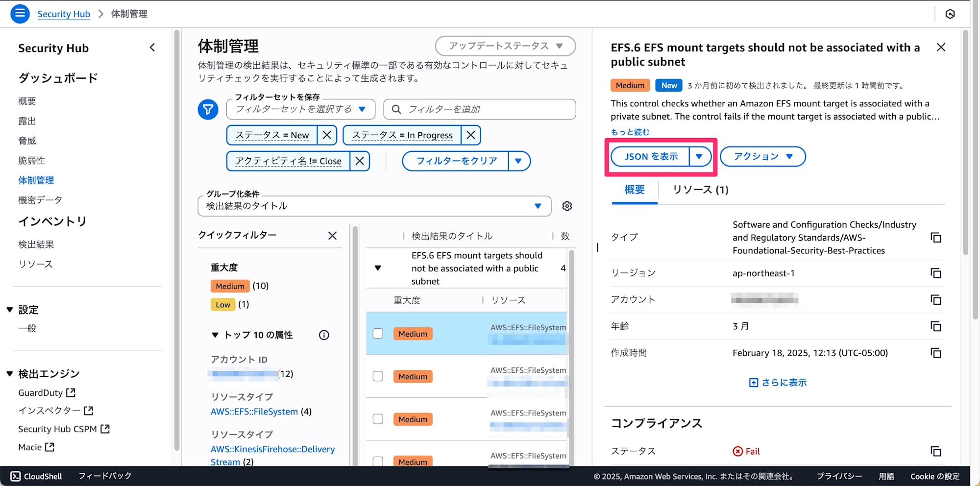This screenshot has width=980, height=486.
Task: Switch to the リソース (1) tab
Action: click(x=701, y=190)
